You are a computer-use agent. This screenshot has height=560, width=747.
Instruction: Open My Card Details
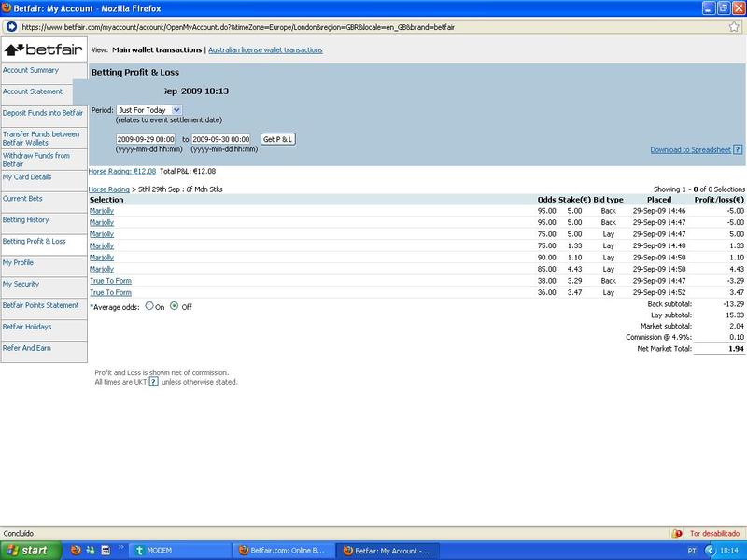(x=27, y=177)
